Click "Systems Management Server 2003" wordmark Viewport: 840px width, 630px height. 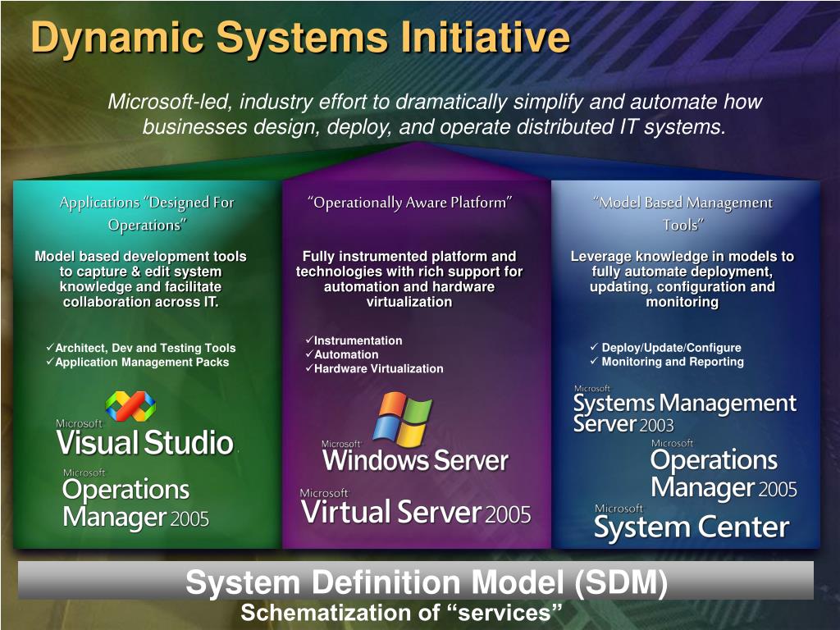tap(685, 410)
